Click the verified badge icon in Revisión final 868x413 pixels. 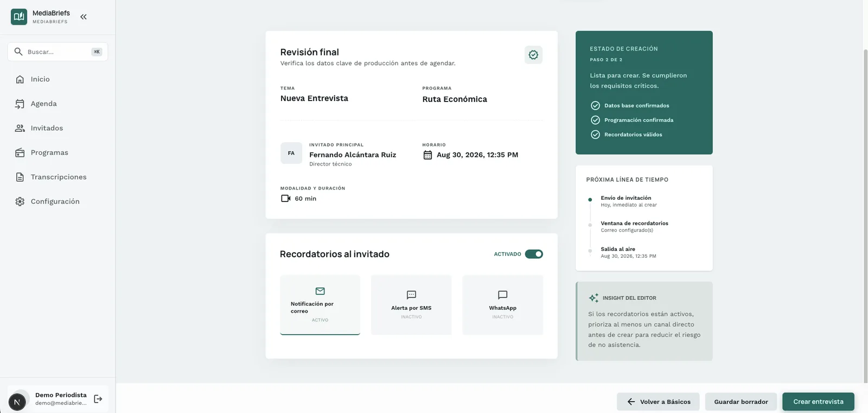[x=533, y=55]
